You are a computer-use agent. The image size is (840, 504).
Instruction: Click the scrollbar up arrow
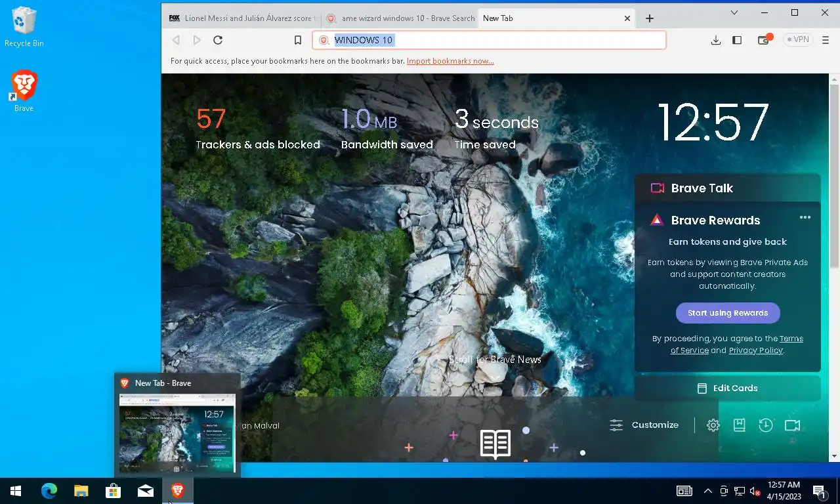834,78
